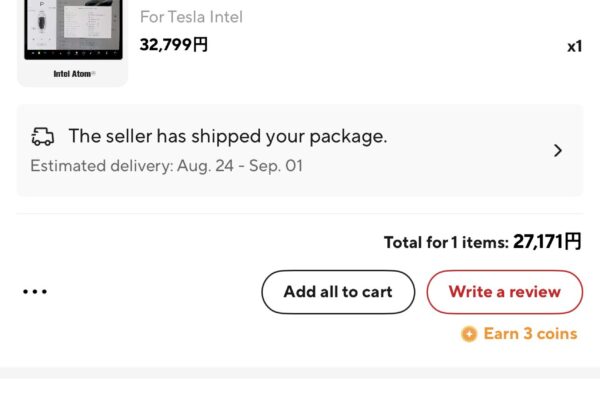
Task: Open the seller has shipped your package status
Action: [x=227, y=137]
